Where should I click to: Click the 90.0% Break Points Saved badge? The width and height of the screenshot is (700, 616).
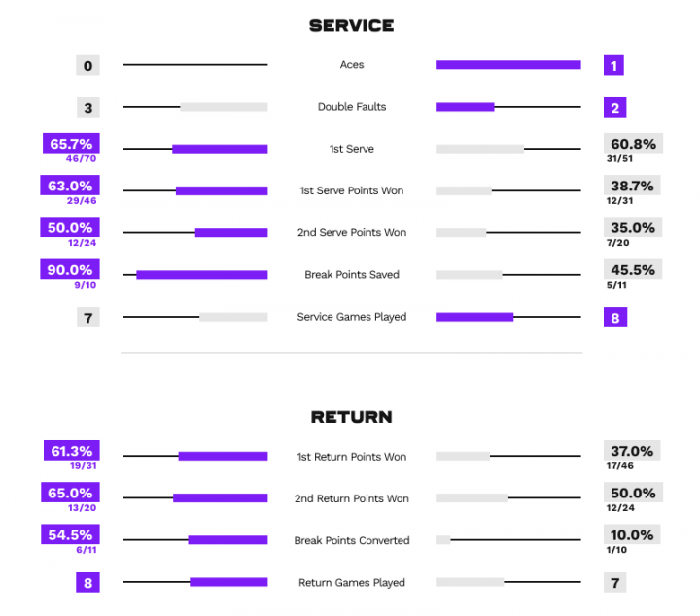[x=70, y=269]
